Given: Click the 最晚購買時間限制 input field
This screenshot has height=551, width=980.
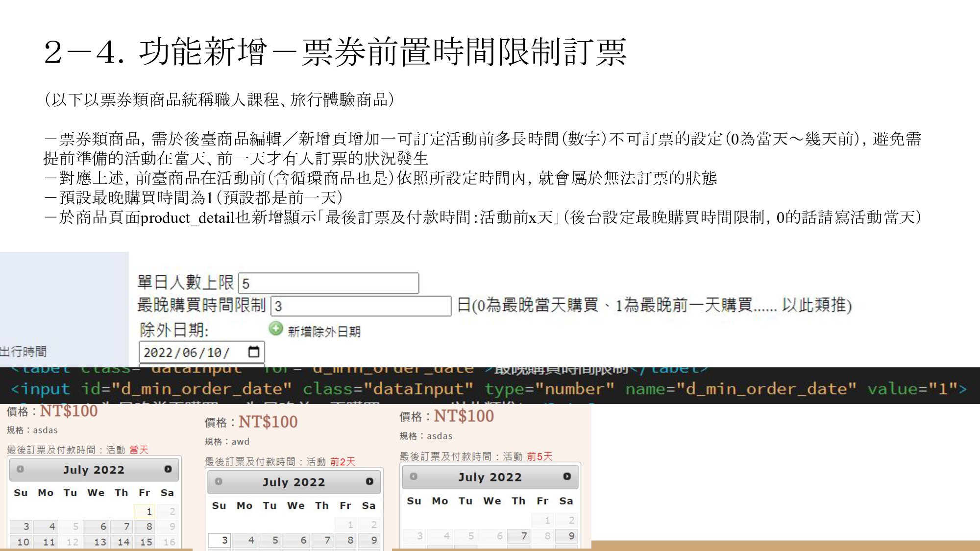Looking at the screenshot, I should tap(361, 306).
